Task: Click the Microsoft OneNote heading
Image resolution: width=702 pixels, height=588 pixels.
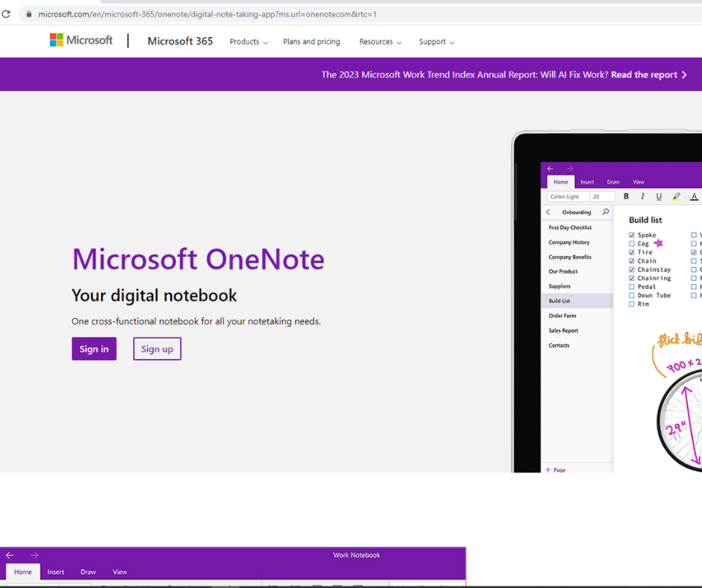Action: point(199,259)
